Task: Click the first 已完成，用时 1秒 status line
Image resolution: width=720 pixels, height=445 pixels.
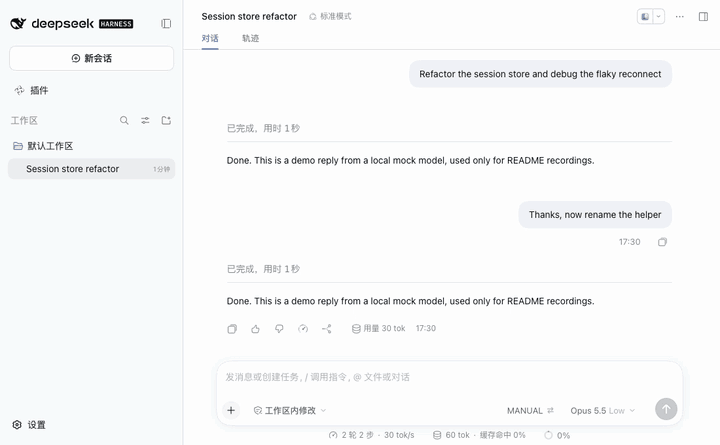Action: point(263,128)
